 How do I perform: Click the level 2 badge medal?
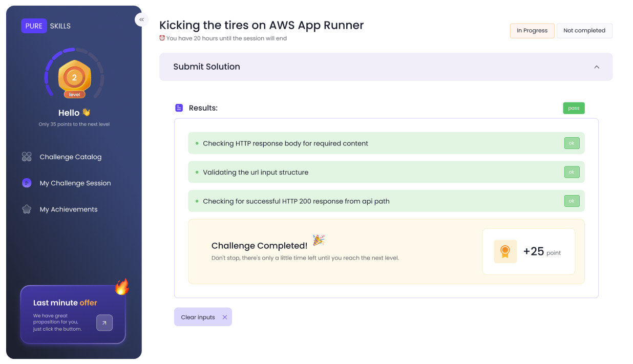tap(74, 78)
